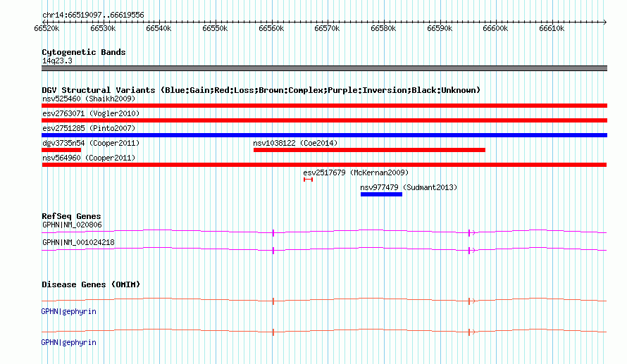Click the esv2751285 (Pinto2007) label
627x364 pixels.
click(89, 128)
